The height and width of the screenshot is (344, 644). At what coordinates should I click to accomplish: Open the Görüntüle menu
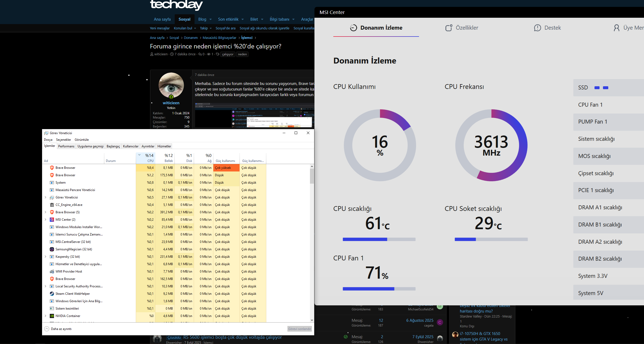pos(82,140)
